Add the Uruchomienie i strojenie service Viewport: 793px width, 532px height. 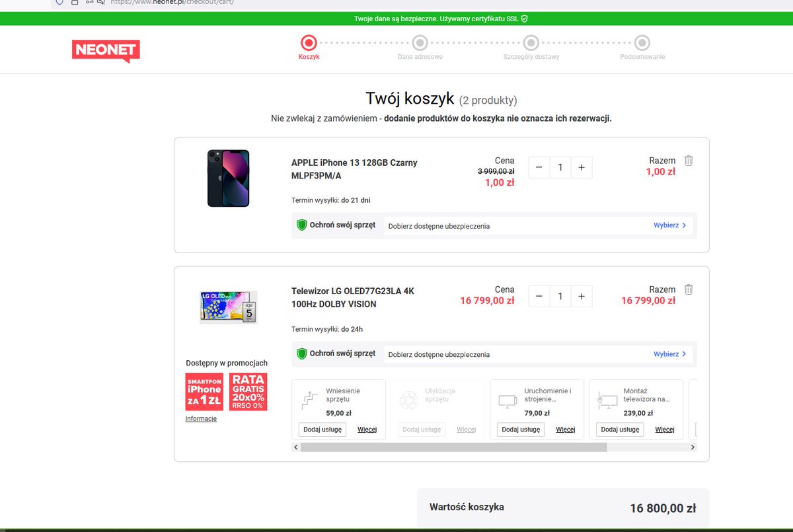[x=521, y=430]
